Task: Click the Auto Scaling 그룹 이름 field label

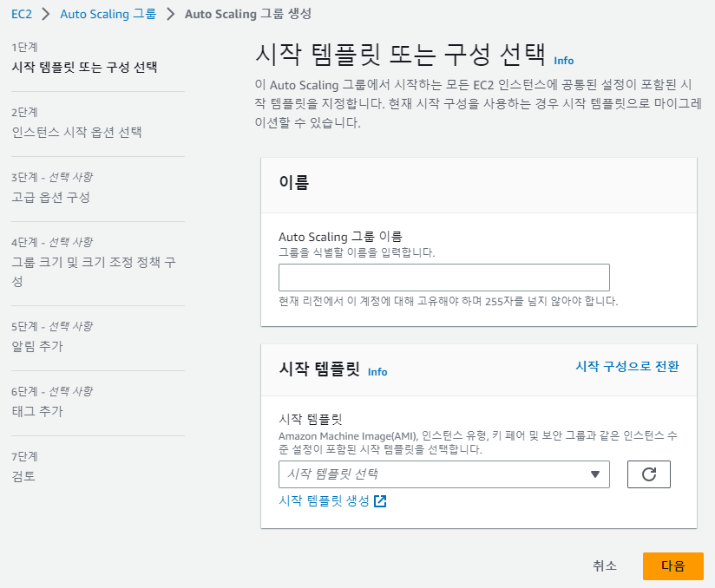Action: 341,237
